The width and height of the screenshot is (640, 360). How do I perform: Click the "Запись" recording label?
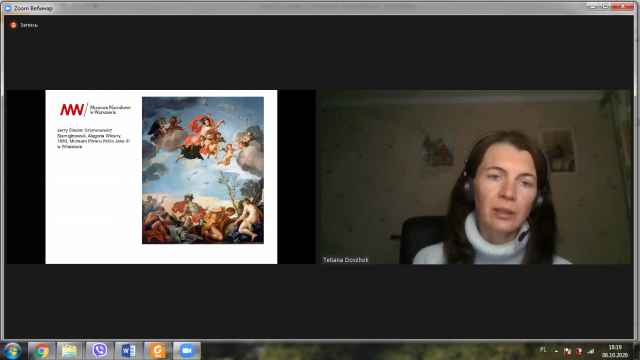tap(29, 25)
